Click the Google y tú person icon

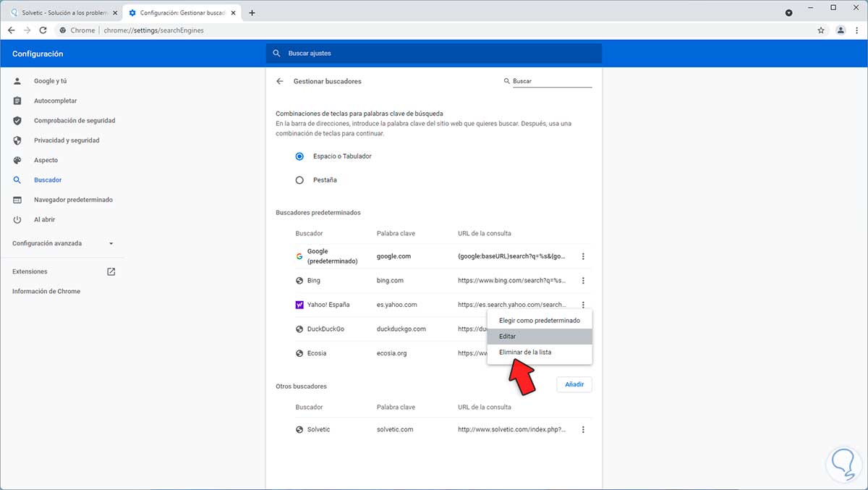17,81
